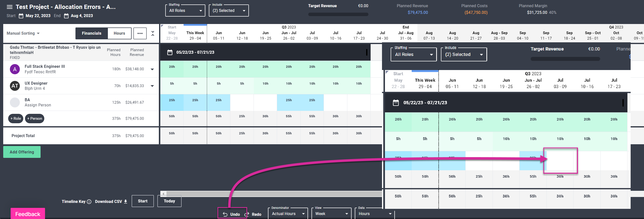Click Fydf Teosc RntfR person name
This screenshot has height=219, width=644.
click(x=40, y=72)
